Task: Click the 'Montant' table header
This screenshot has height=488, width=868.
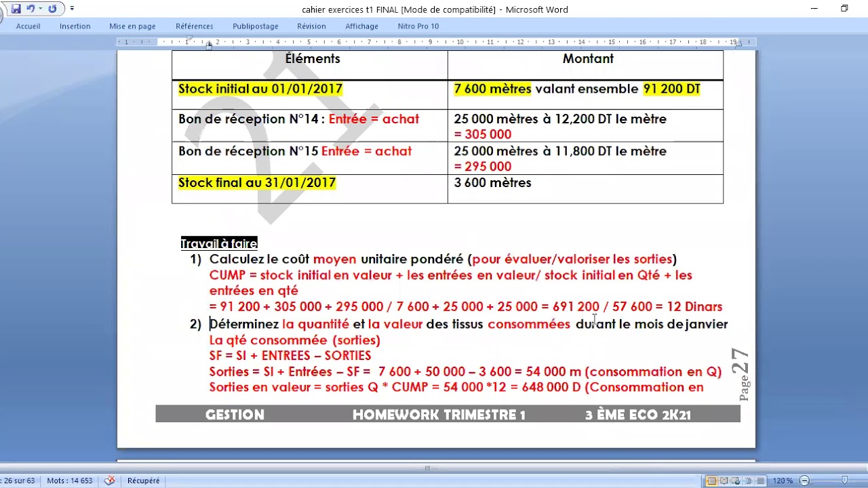Action: pyautogui.click(x=588, y=58)
